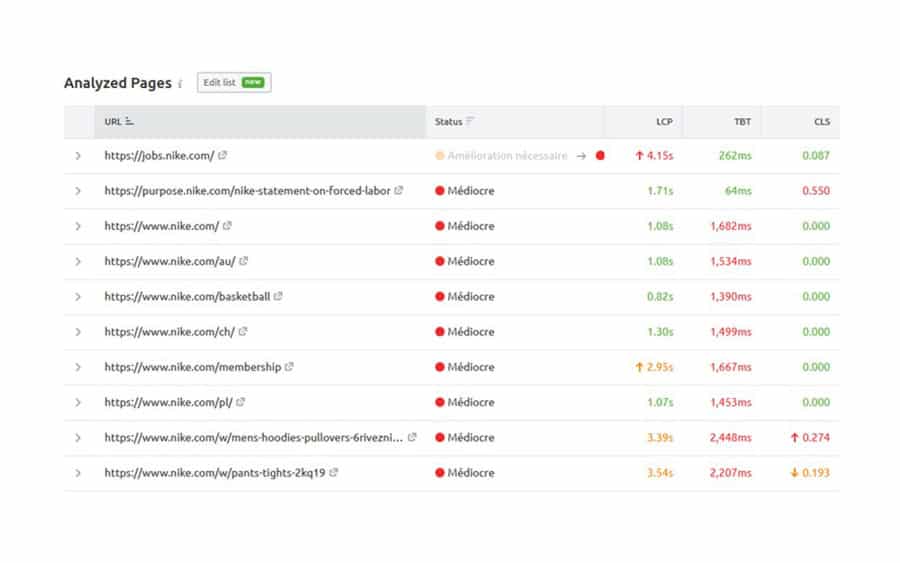Open the https://www.nike.com/membership link
This screenshot has height=563, width=900.
(x=193, y=367)
